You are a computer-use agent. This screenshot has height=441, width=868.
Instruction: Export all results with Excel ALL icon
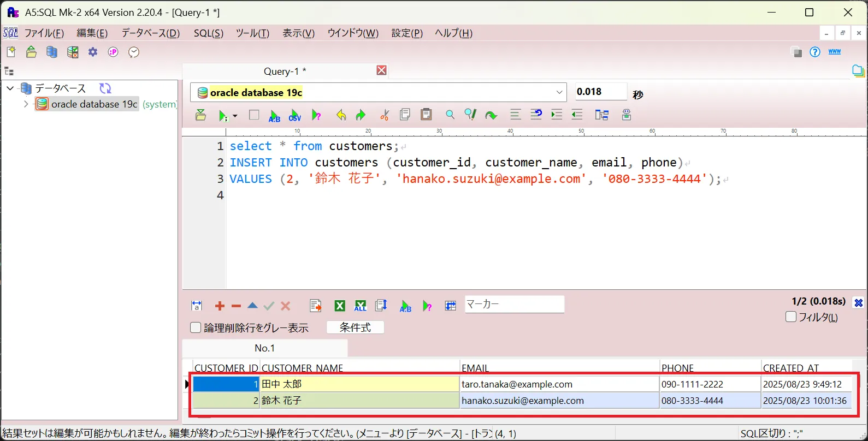coord(361,306)
